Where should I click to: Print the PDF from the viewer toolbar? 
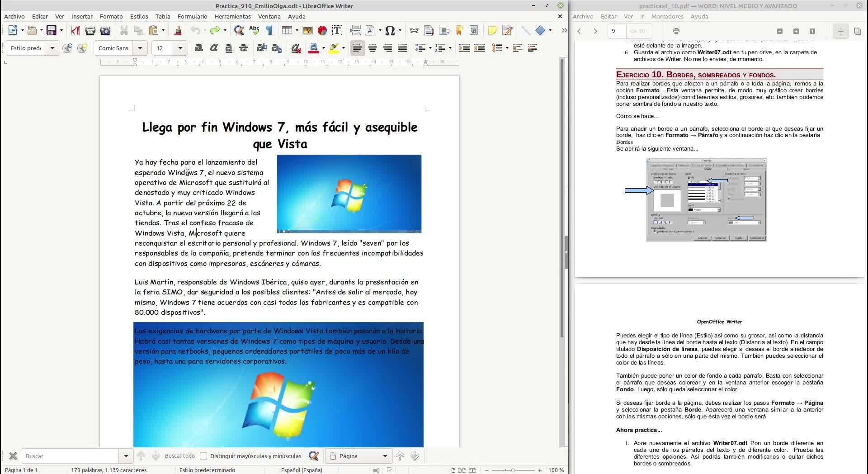click(676, 31)
